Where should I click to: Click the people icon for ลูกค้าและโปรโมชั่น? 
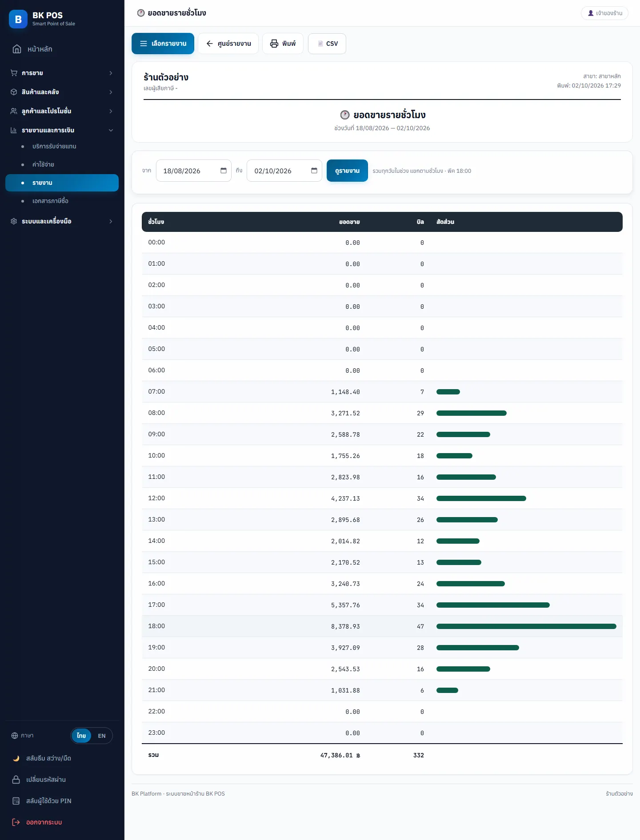(14, 111)
